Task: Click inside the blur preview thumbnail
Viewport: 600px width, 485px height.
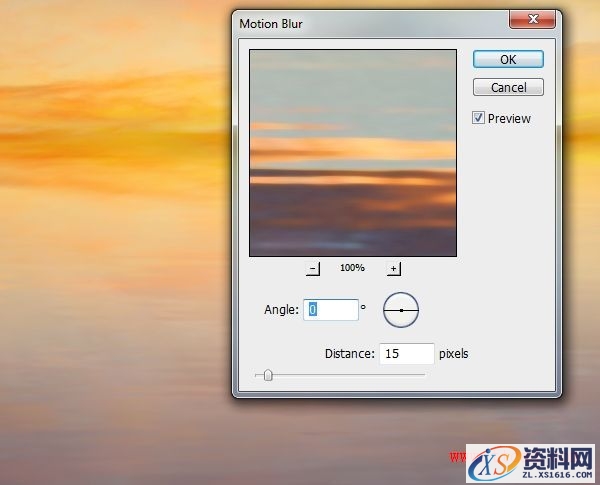Action: [x=352, y=154]
